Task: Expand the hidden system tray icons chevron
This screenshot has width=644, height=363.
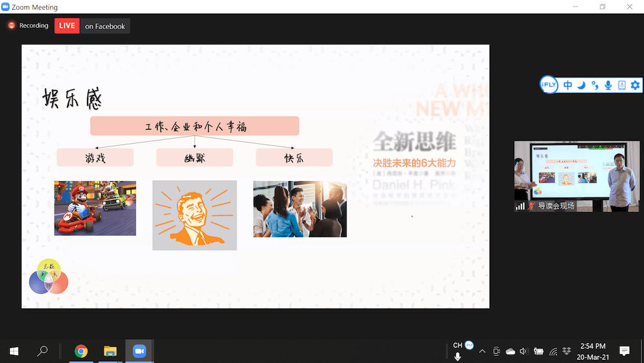Action: point(482,351)
